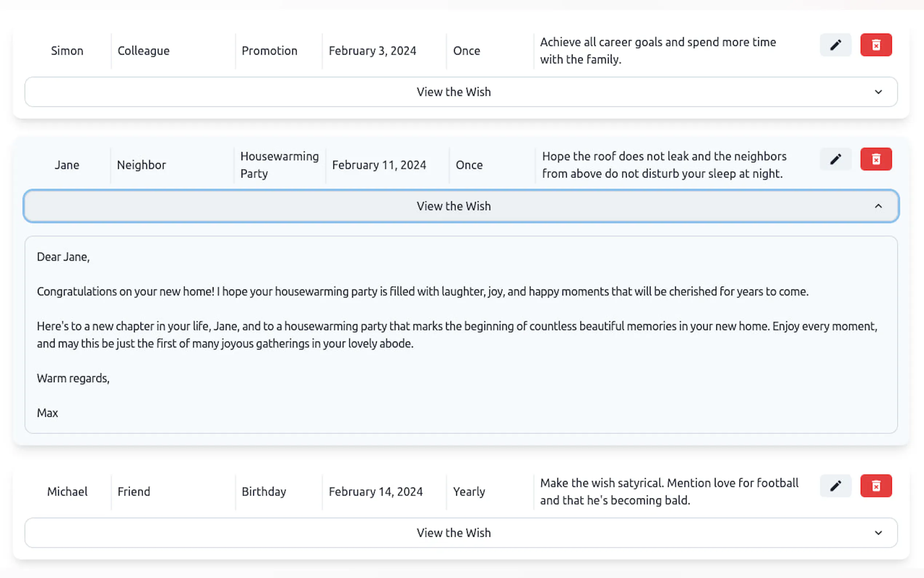
Task: Edit Jane's Housewarming Party entry
Action: coord(835,159)
